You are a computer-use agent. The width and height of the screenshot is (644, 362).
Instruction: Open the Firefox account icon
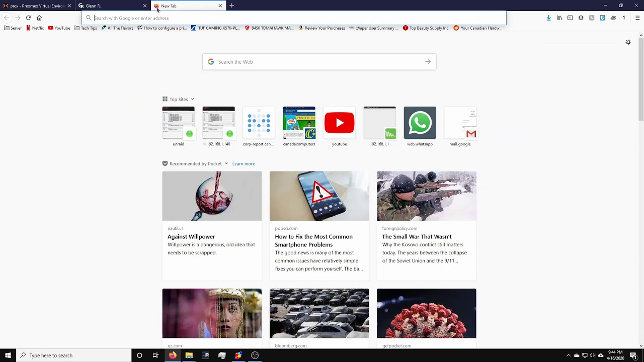581,18
